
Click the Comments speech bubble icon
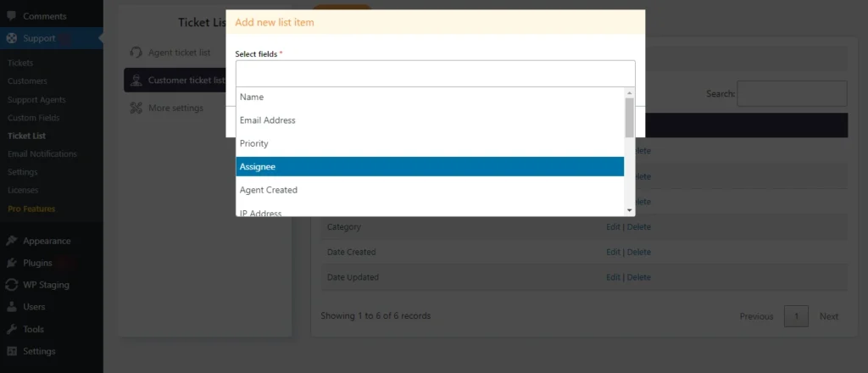coord(11,16)
